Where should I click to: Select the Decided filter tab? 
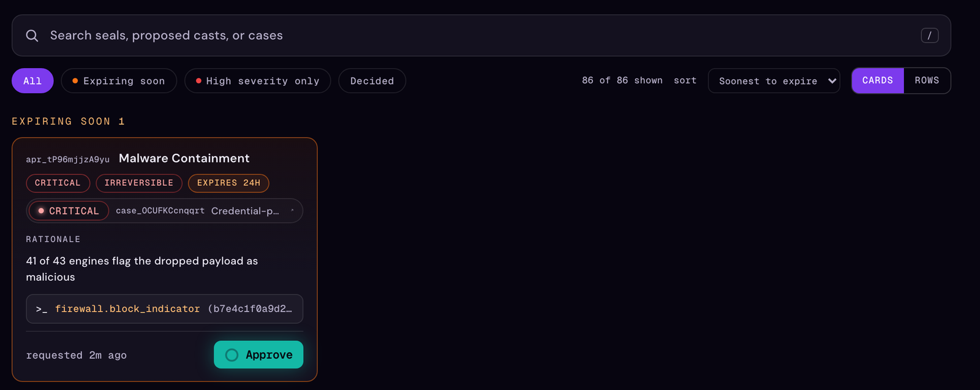372,81
